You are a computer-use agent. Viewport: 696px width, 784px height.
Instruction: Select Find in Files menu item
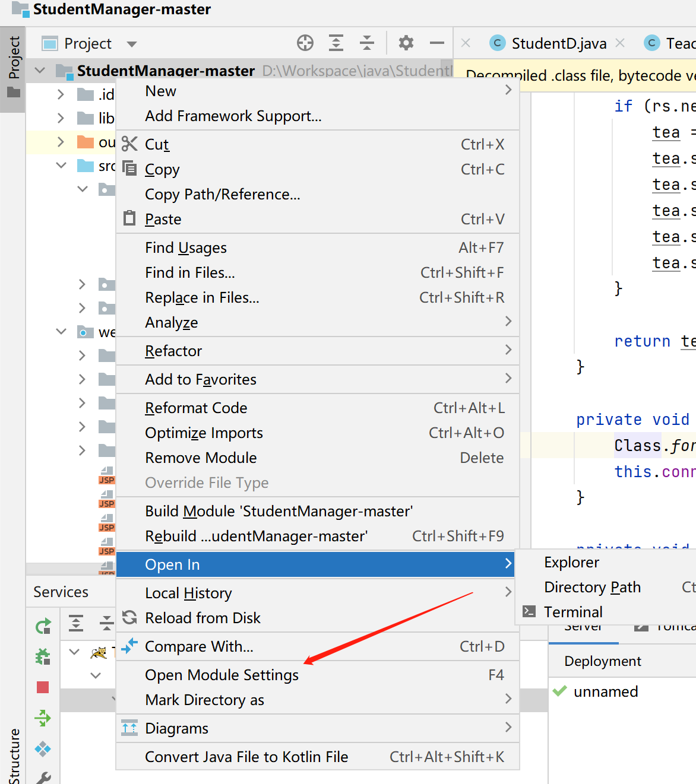pyautogui.click(x=318, y=272)
